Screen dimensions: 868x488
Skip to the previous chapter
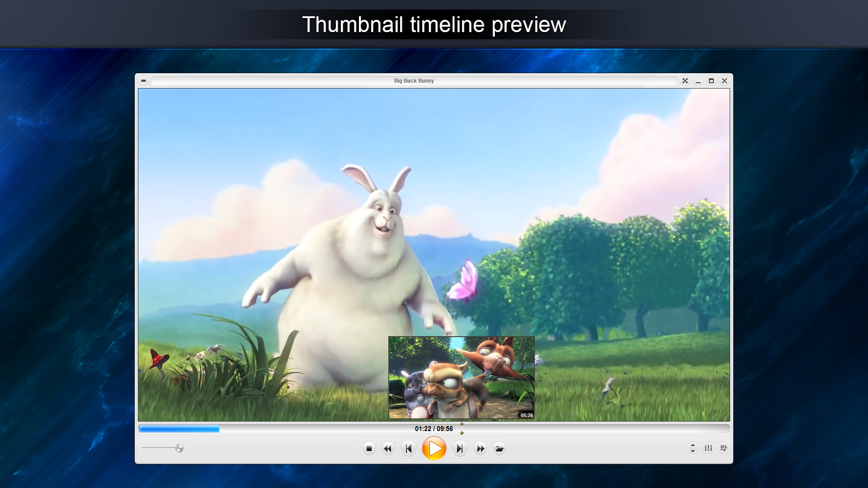click(409, 448)
